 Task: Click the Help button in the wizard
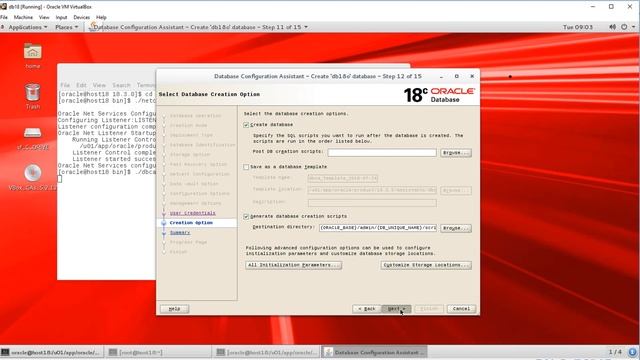point(174,309)
